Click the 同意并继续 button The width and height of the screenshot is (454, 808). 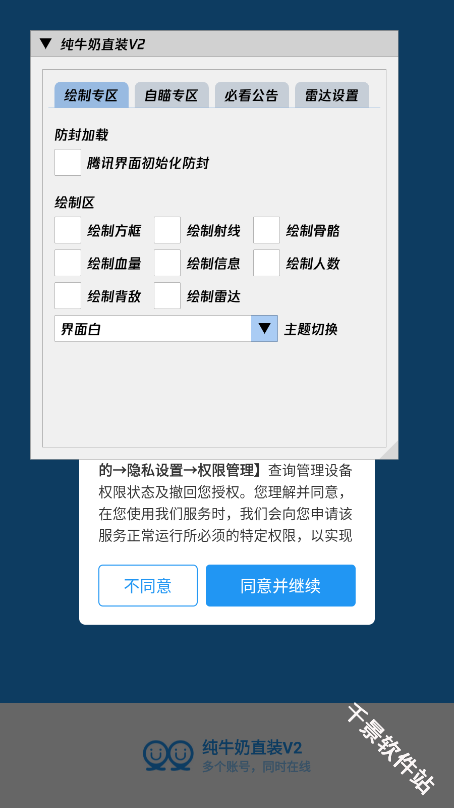coord(281,585)
